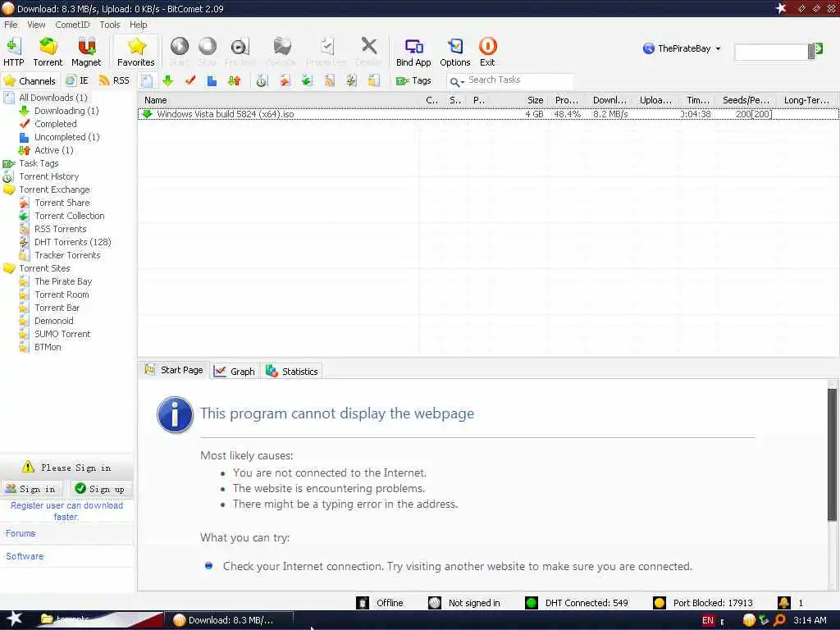Viewport: 840px width, 630px height.
Task: Add a Magnet link
Action: click(86, 52)
